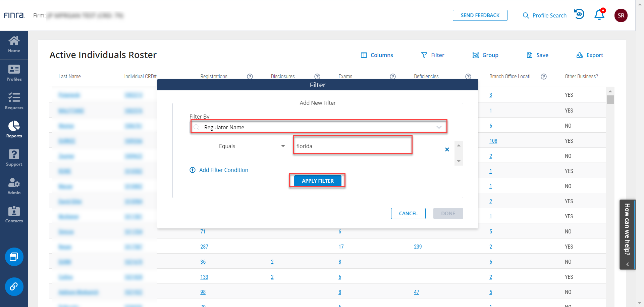Click the blue link icon in sidebar
644x307 pixels.
point(14,287)
